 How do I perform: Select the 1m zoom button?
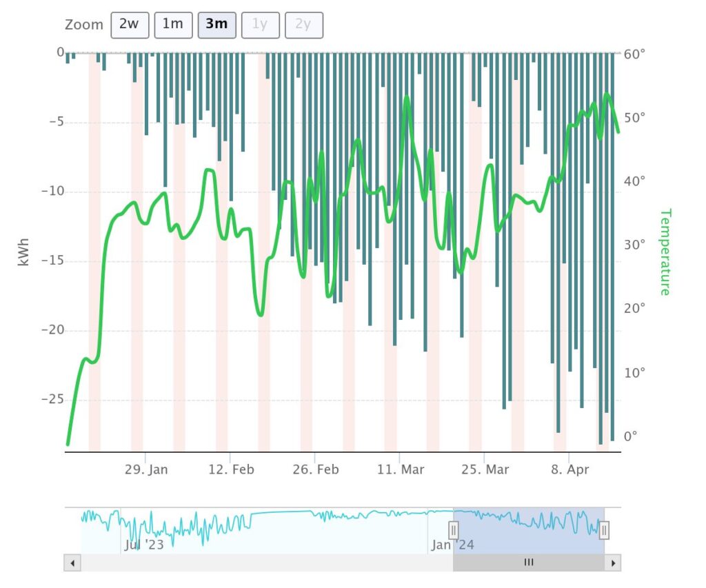(172, 25)
